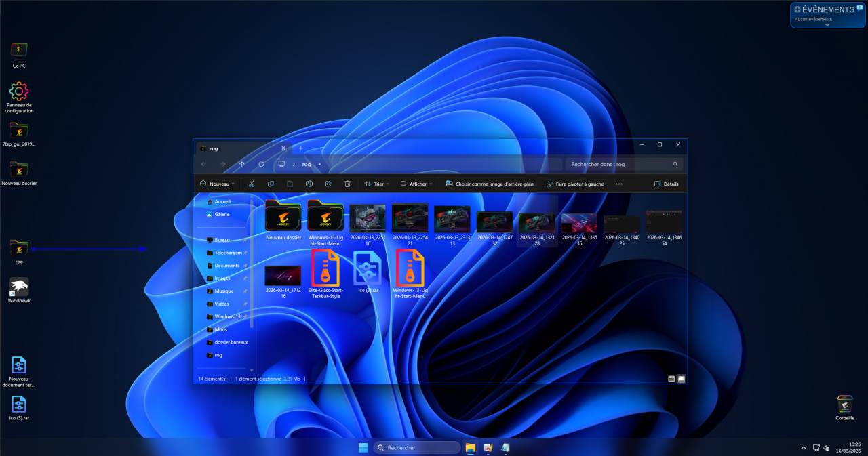Viewport: 868px width, 456px height.
Task: Select Téléchargements in the sidebar
Action: [227, 253]
